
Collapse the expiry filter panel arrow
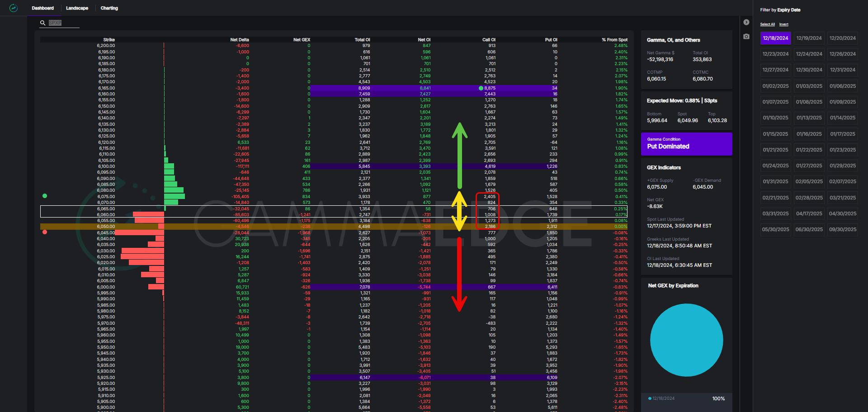(x=746, y=22)
